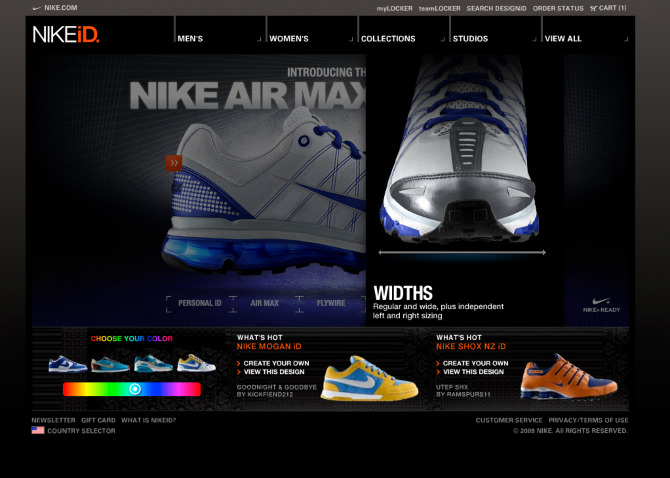Open the MEN'S menu
The width and height of the screenshot is (670, 478).
click(190, 39)
